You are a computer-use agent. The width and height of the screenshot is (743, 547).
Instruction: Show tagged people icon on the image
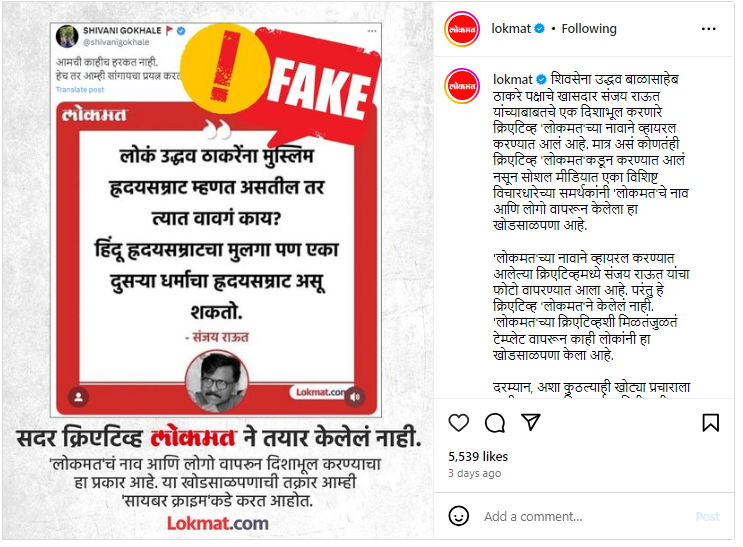click(79, 397)
